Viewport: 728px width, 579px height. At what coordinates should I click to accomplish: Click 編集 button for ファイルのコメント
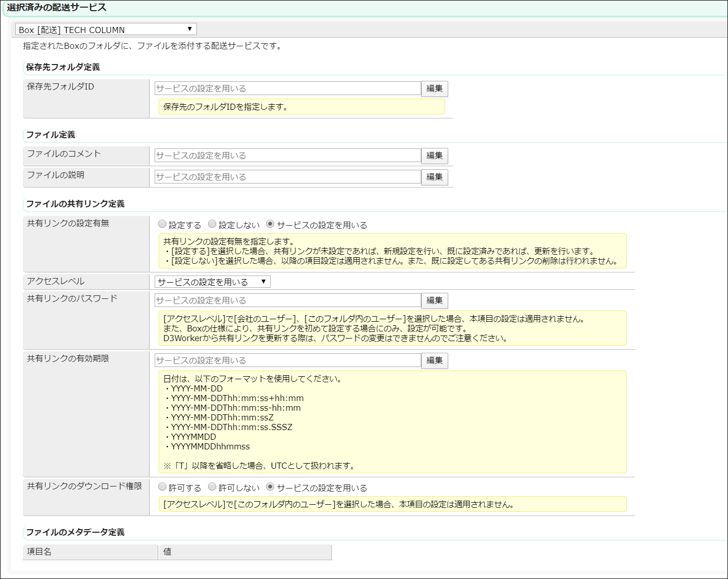[434, 156]
